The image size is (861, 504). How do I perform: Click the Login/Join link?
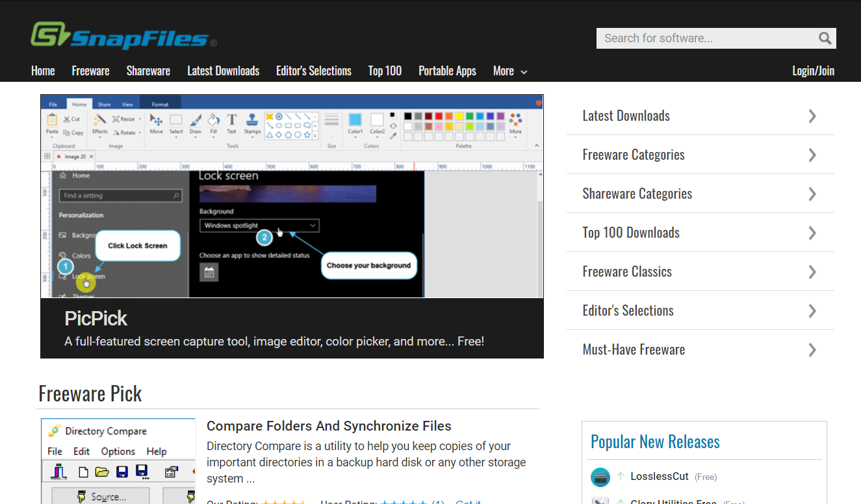coord(813,71)
